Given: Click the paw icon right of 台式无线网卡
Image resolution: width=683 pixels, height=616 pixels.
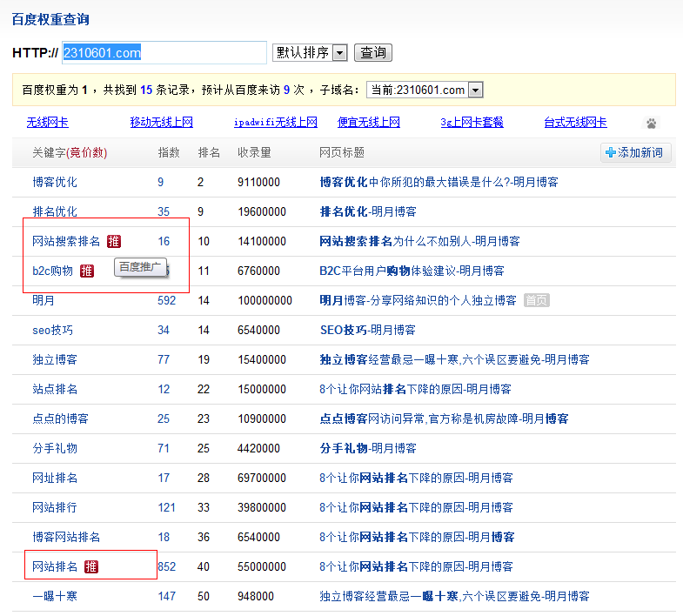Looking at the screenshot, I should [651, 124].
